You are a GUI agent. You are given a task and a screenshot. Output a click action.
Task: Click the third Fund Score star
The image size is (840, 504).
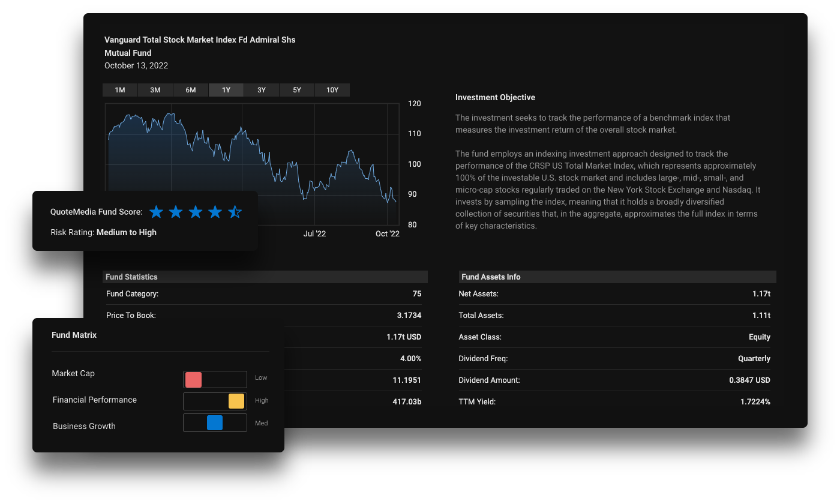[x=196, y=212]
